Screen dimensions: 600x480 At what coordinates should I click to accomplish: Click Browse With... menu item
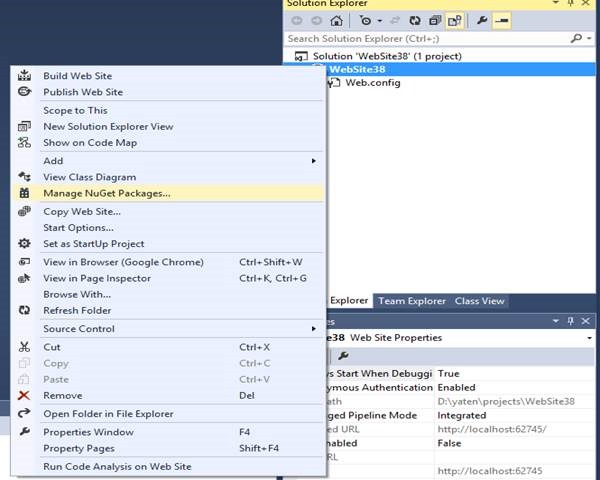coord(77,294)
